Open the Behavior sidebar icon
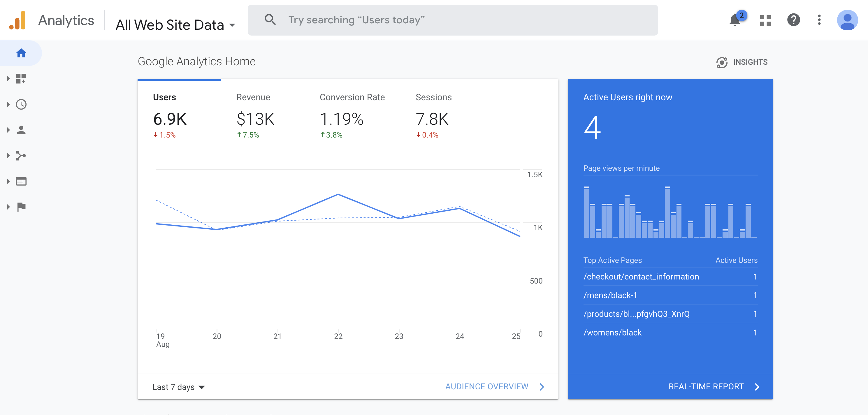Image resolution: width=868 pixels, height=415 pixels. pos(21,181)
